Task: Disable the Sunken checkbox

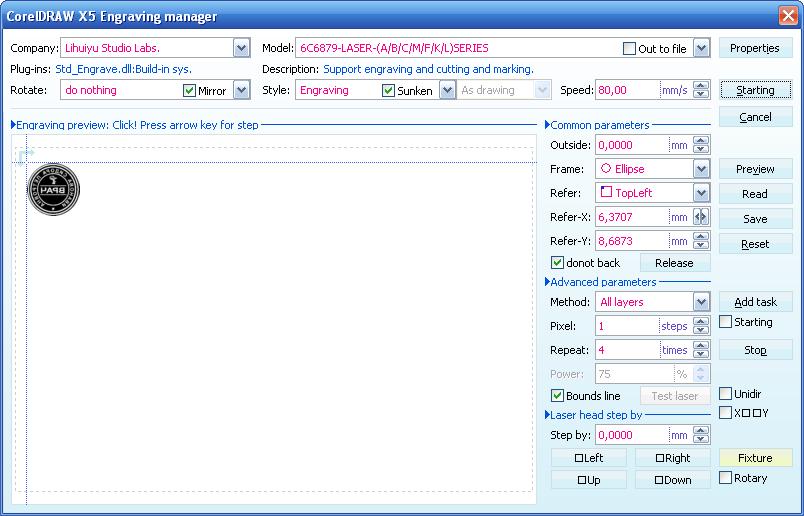Action: (389, 91)
